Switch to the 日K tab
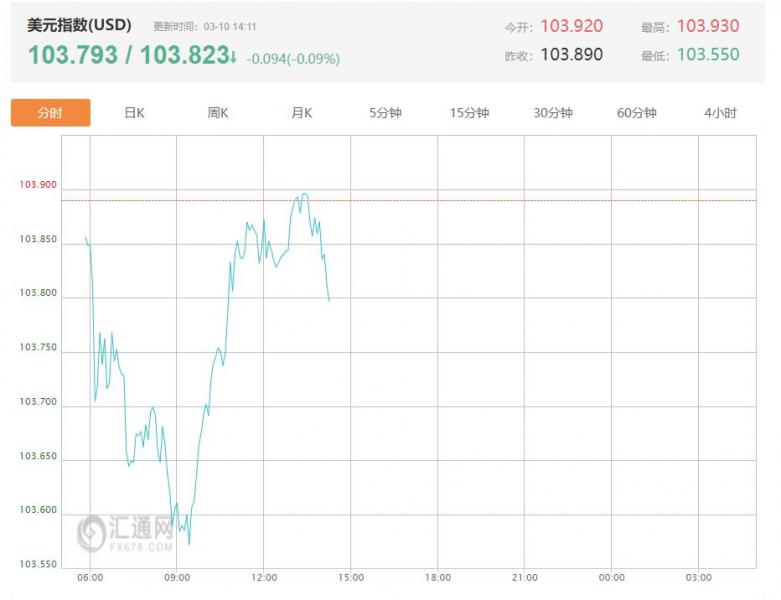Screen dimensions: 781x600 [x=134, y=113]
